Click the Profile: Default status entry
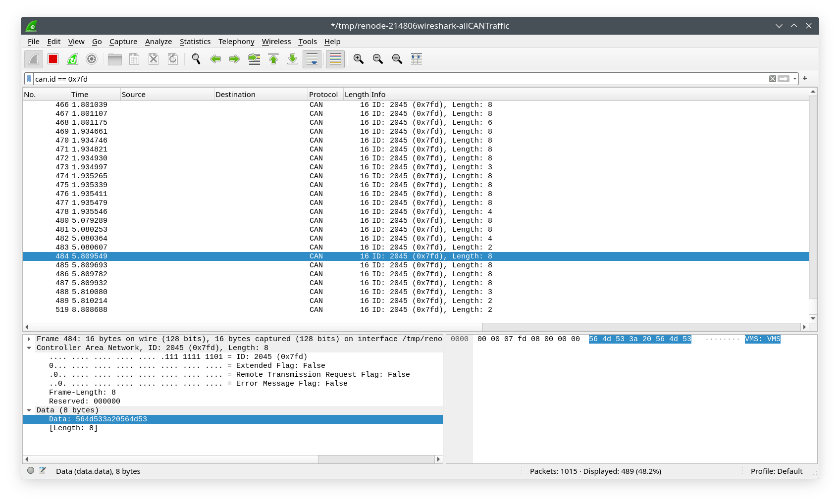Image resolution: width=840 pixels, height=504 pixels. [x=777, y=471]
